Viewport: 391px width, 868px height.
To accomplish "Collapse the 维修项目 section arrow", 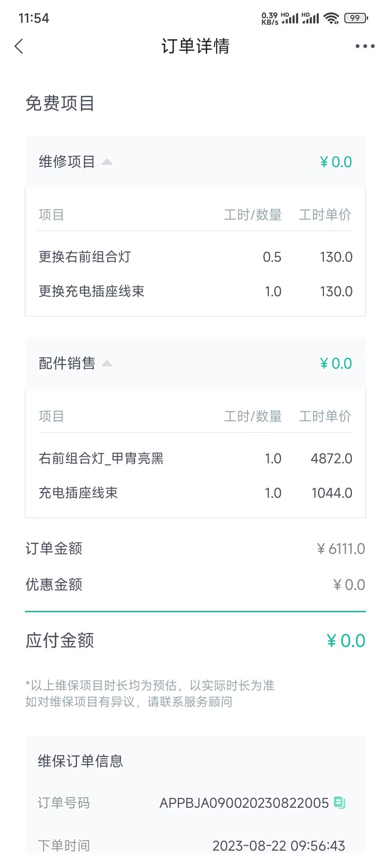I will (107, 162).
